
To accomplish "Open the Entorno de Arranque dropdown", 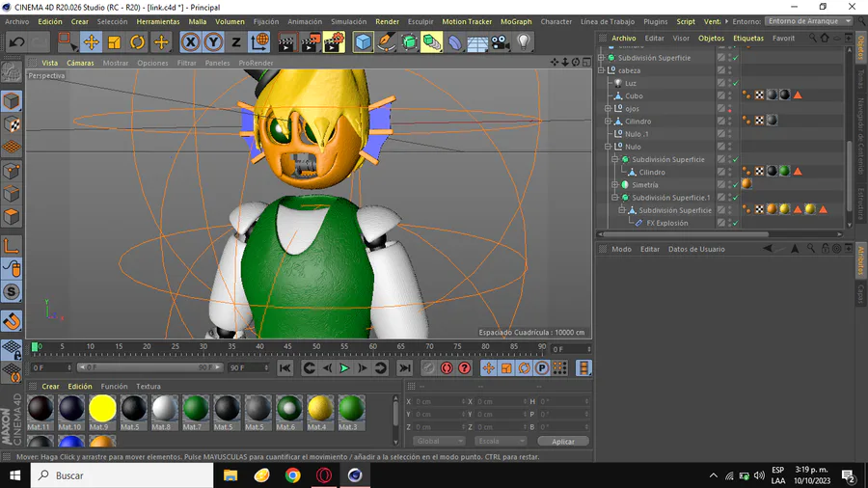I will (x=809, y=21).
